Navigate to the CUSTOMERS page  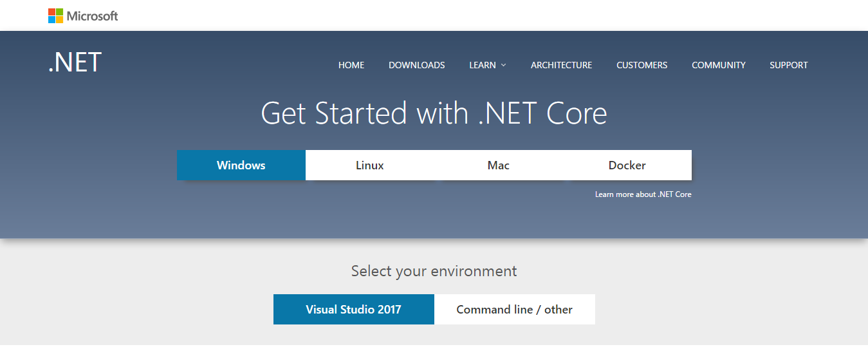tap(642, 65)
